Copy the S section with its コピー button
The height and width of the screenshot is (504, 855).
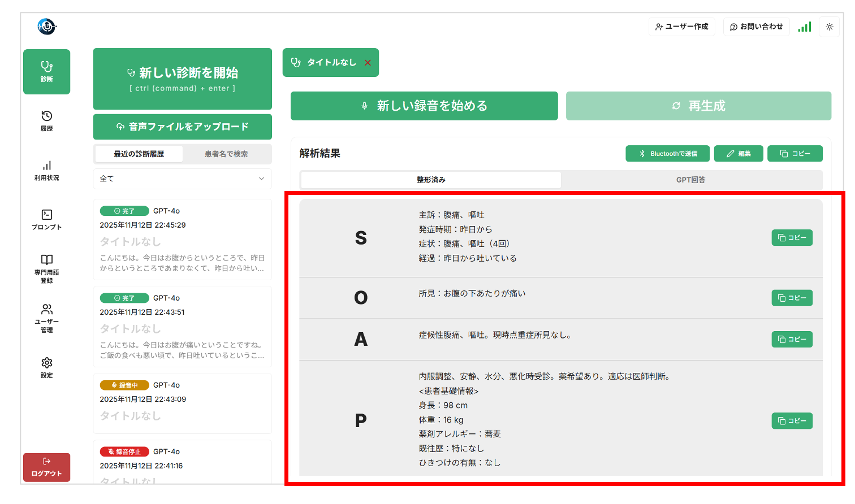coord(792,238)
